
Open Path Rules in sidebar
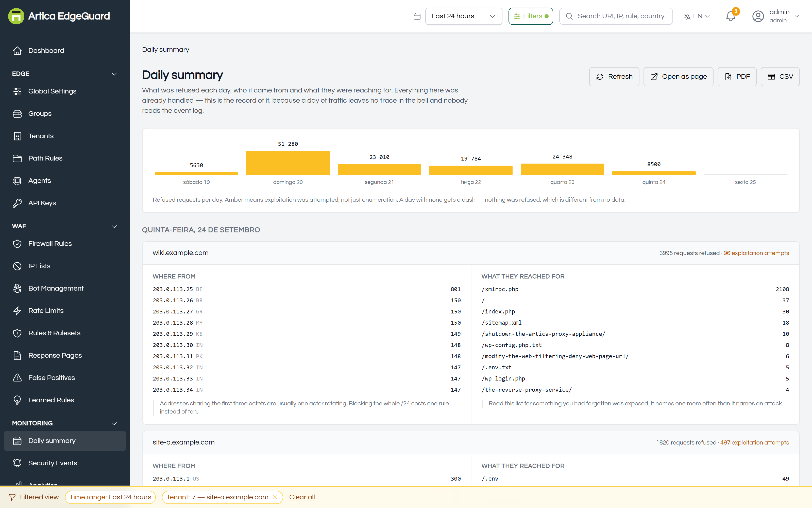pyautogui.click(x=65, y=158)
